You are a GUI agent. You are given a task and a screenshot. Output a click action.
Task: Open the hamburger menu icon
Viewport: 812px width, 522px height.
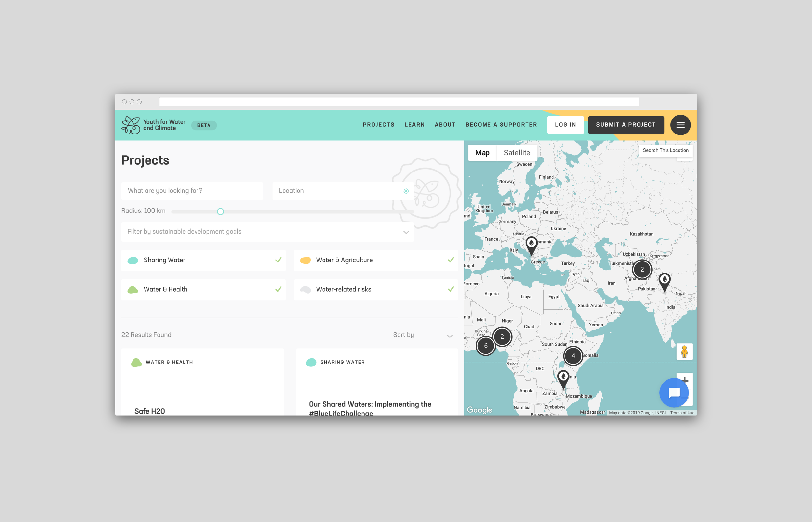[x=680, y=125]
